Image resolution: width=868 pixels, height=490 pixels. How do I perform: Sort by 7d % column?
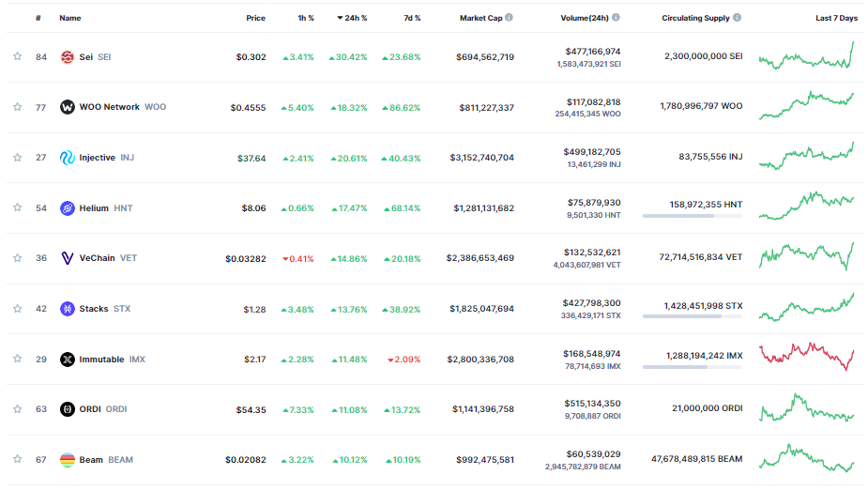click(412, 18)
